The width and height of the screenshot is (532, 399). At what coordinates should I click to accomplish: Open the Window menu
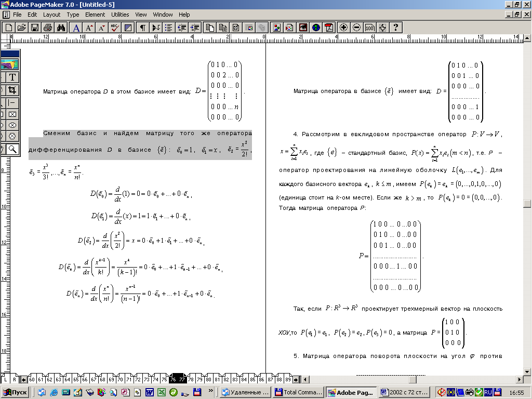pos(163,15)
